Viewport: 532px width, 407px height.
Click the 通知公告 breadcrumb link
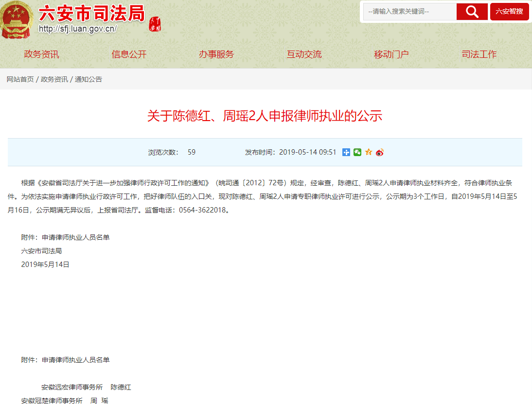[88, 79]
